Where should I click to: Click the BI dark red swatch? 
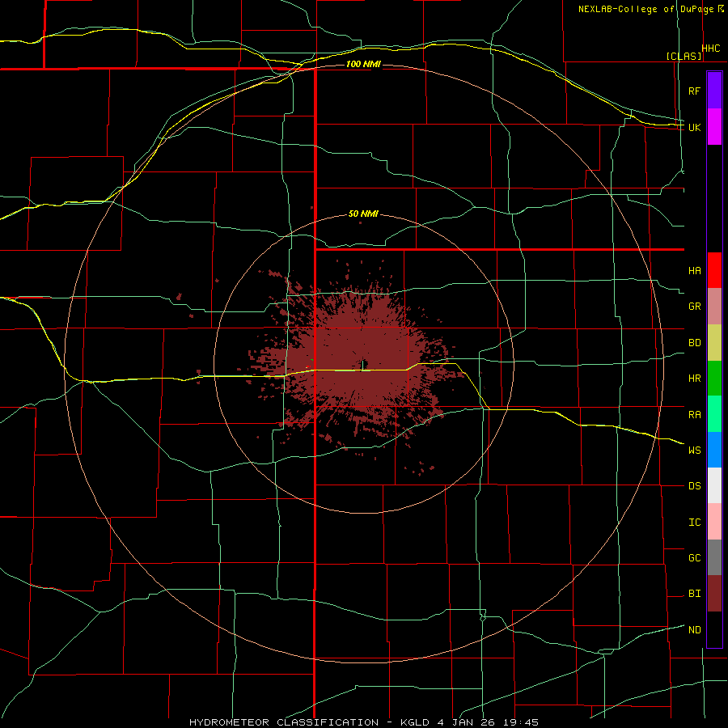[x=714, y=594]
